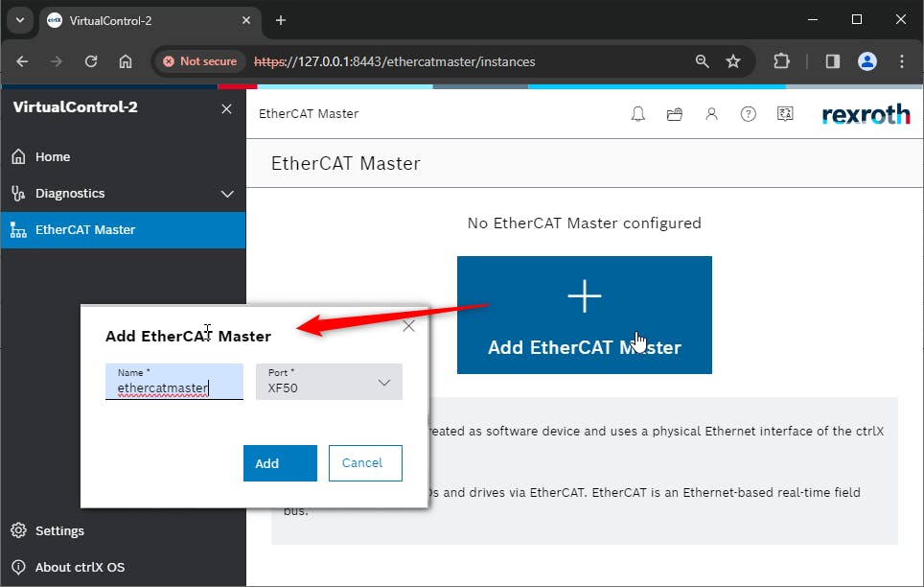Click the address bar URL

click(394, 62)
